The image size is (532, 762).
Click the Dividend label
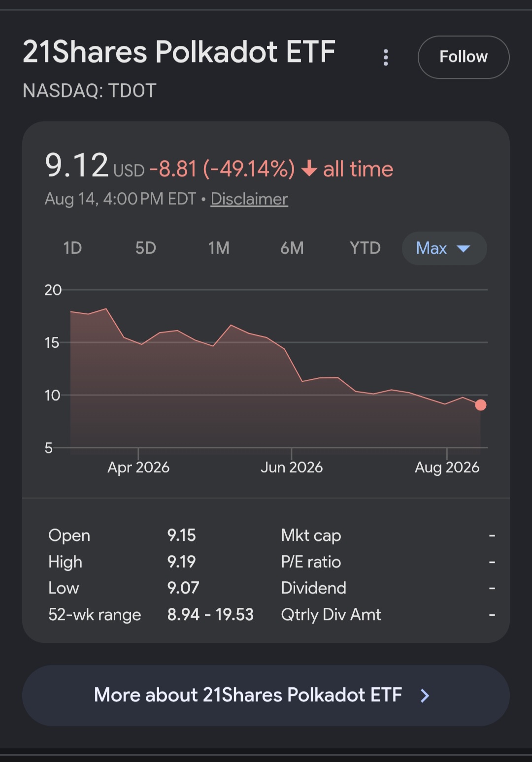(313, 588)
